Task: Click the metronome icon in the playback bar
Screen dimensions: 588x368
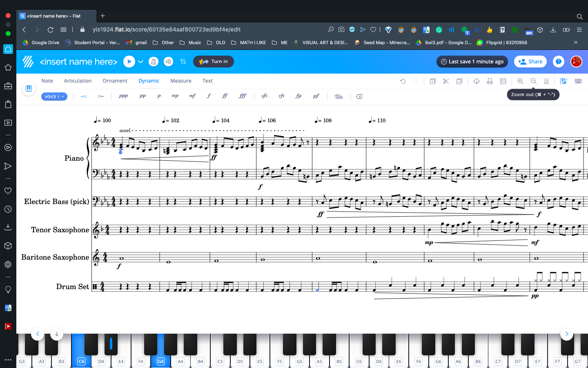Action: pos(154,61)
